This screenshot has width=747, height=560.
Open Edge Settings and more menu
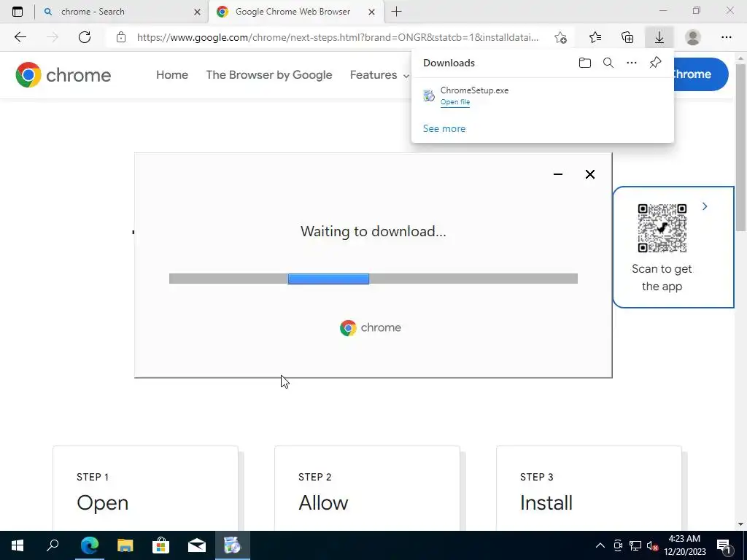point(726,37)
